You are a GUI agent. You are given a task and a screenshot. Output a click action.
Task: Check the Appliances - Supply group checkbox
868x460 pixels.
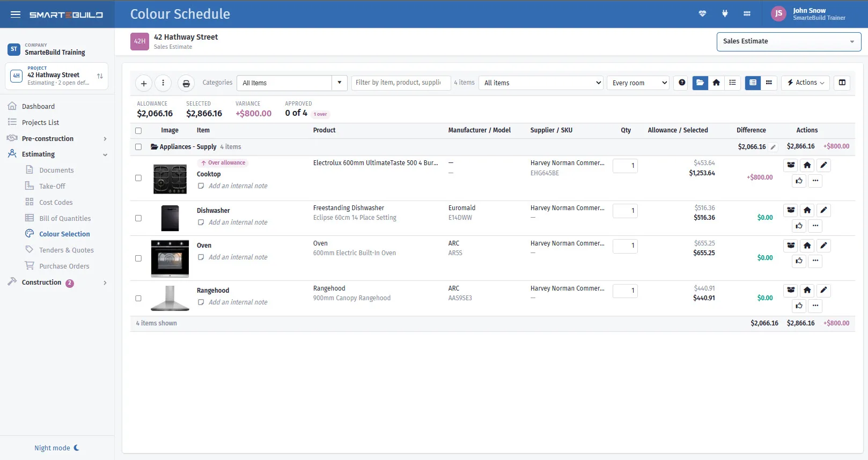(138, 147)
